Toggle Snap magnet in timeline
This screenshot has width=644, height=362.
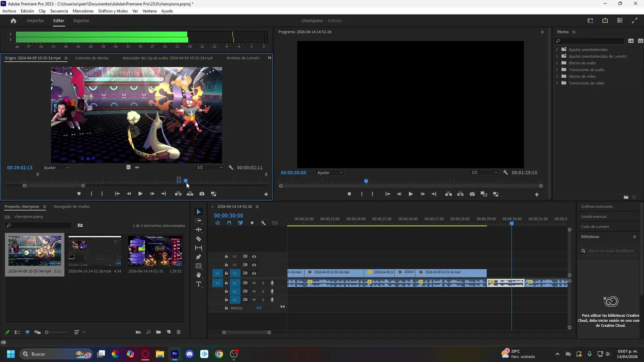[229, 223]
